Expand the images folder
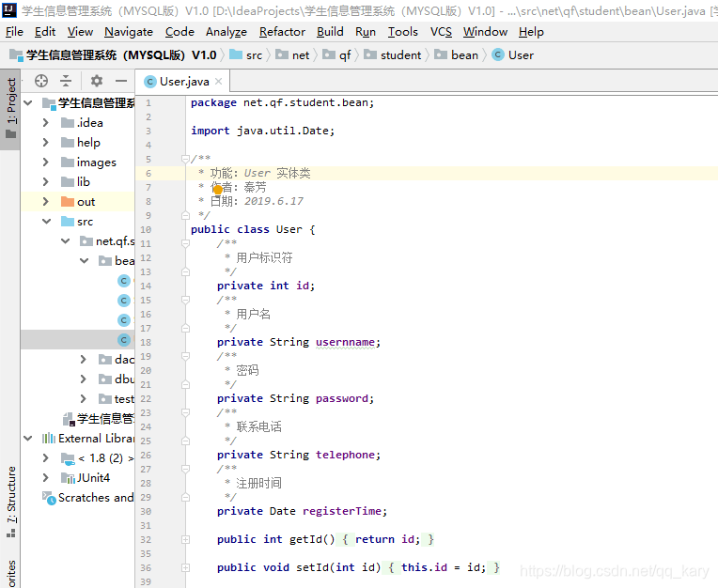Screen dimensions: 718x588 pyautogui.click(x=45, y=162)
